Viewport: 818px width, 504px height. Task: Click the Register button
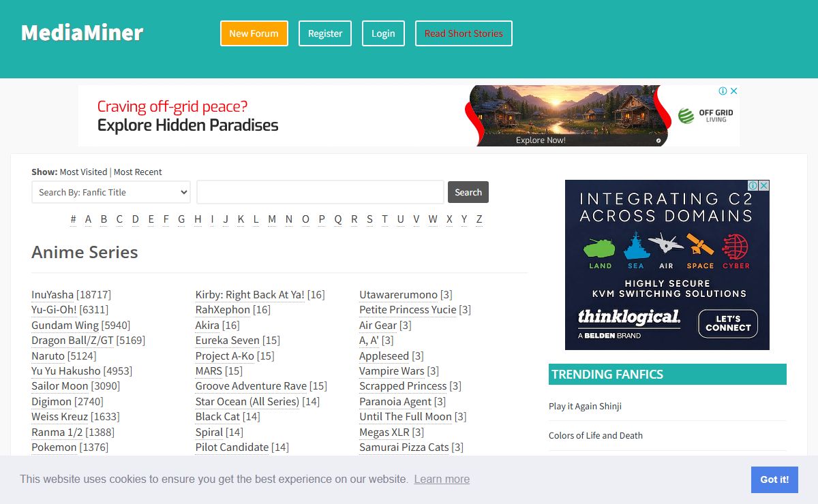(325, 33)
